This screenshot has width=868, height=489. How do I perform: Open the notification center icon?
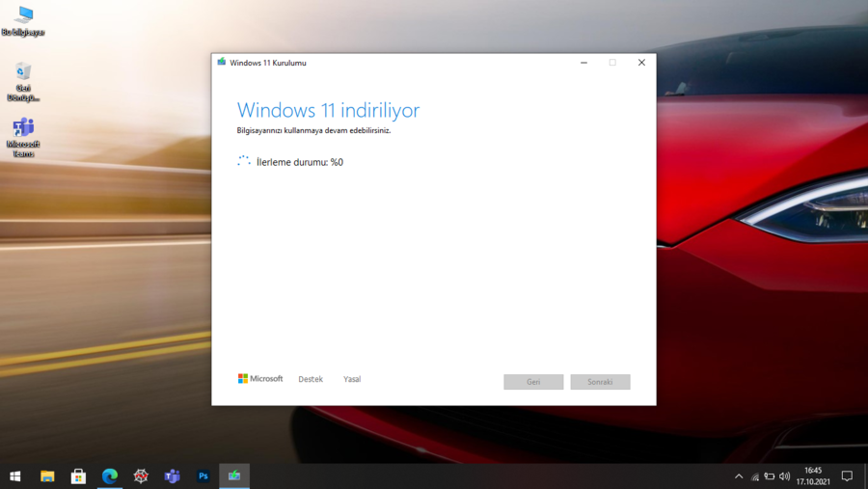[847, 476]
